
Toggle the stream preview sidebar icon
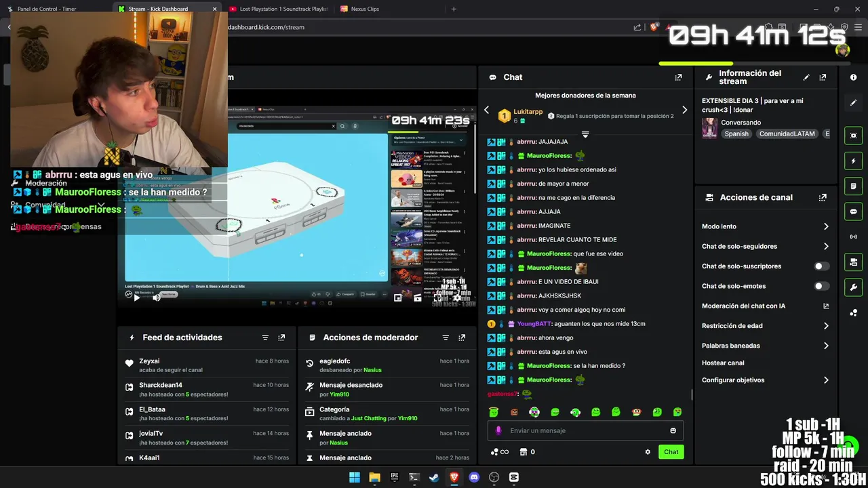point(853,136)
